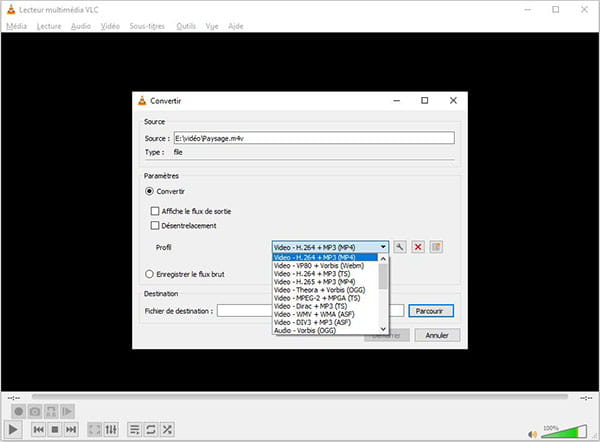Skip to next media track
The width and height of the screenshot is (600, 442).
71,430
